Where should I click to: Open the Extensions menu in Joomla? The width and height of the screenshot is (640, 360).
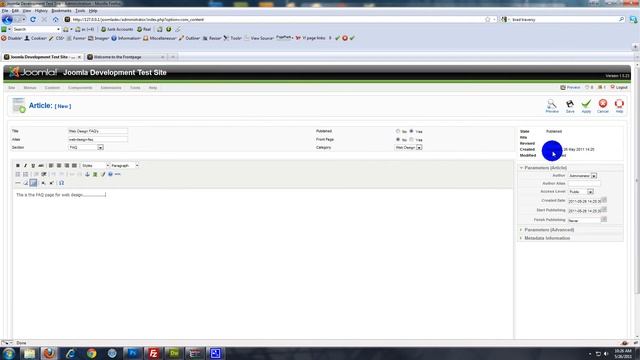tap(111, 88)
